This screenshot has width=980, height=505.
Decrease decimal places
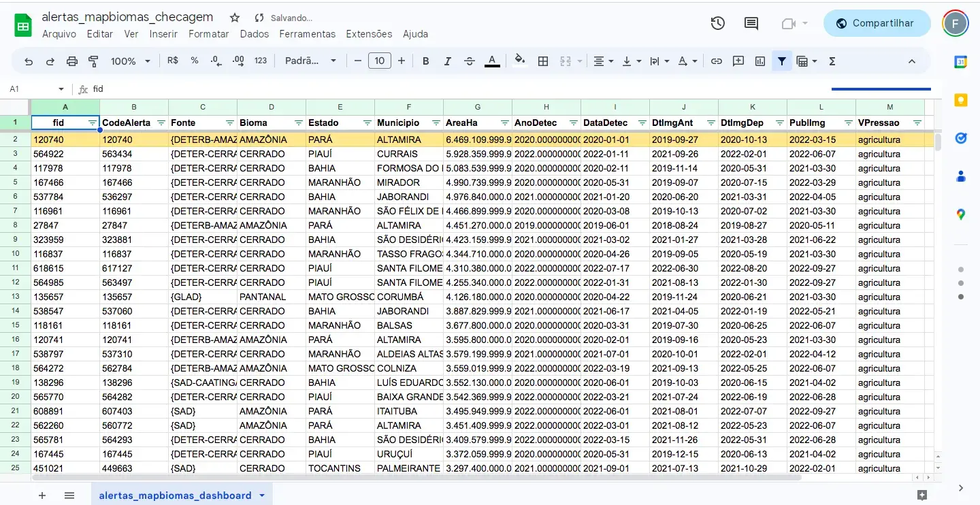[216, 61]
